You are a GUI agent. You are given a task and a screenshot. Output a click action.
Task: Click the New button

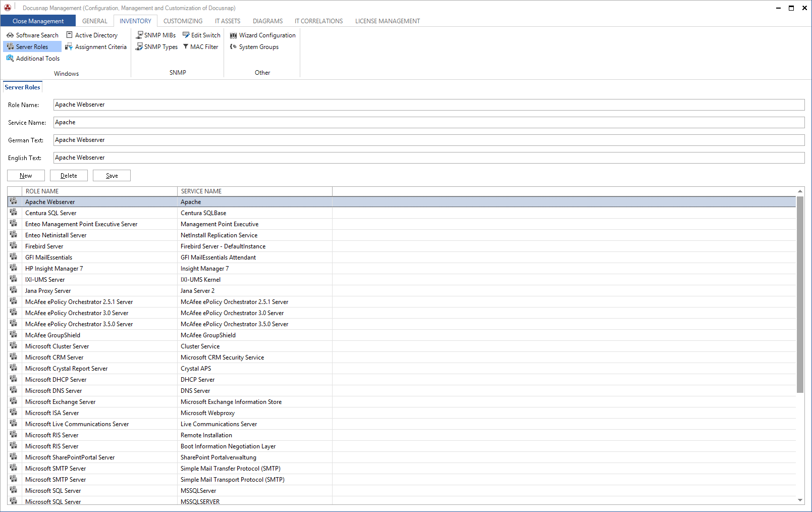point(26,176)
